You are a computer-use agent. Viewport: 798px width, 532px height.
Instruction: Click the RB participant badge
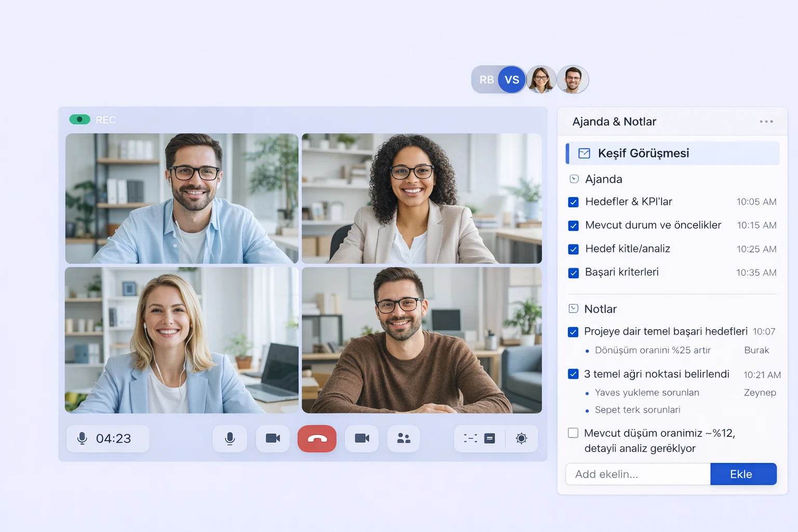click(486, 79)
